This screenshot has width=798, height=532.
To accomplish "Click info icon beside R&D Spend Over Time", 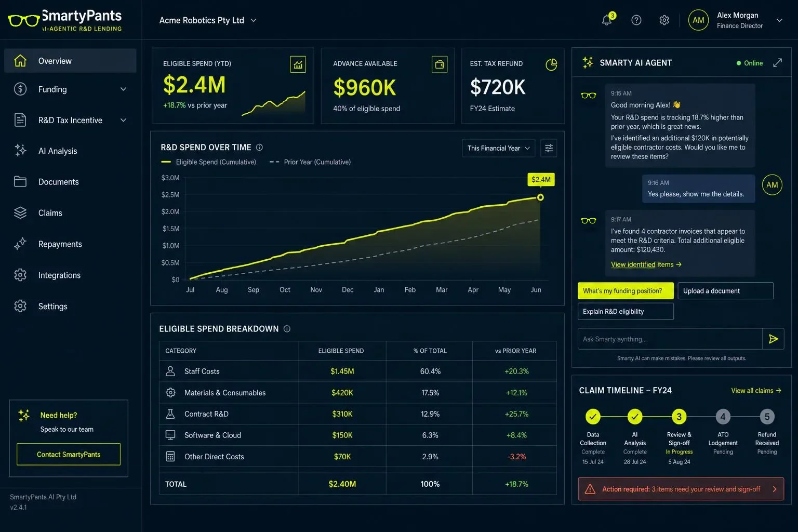I will [x=259, y=148].
